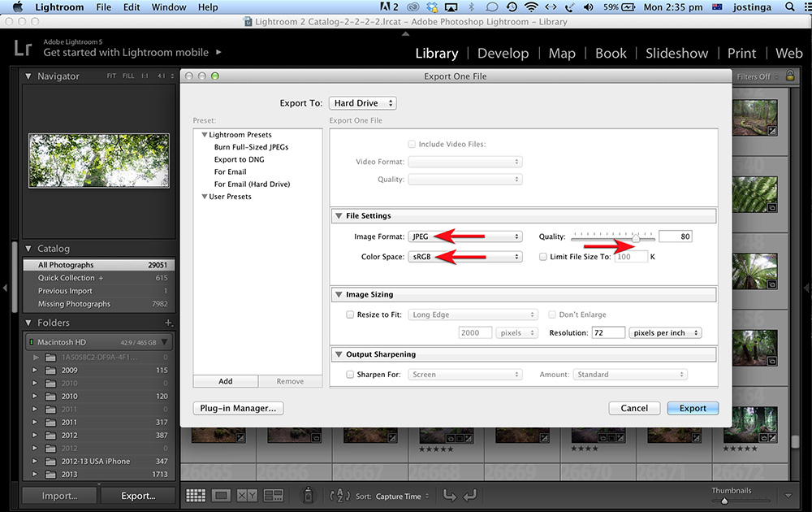Open the Image Format JPEG dropdown

(465, 236)
